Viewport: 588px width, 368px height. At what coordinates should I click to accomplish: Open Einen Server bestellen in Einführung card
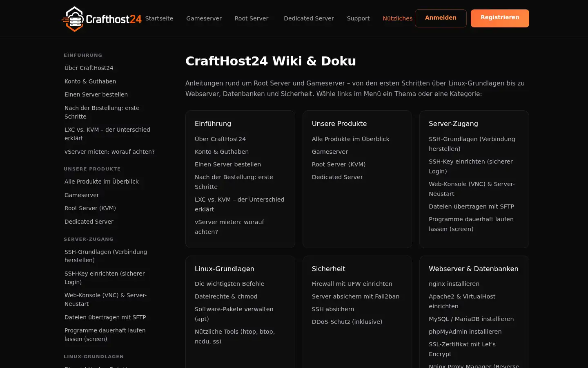pyautogui.click(x=228, y=164)
